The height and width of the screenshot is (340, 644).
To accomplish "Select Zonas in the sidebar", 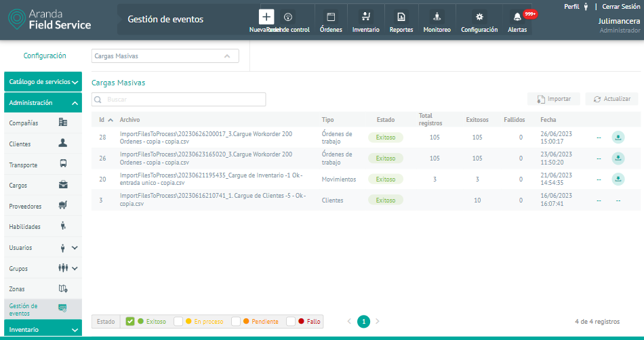I will (x=17, y=289).
